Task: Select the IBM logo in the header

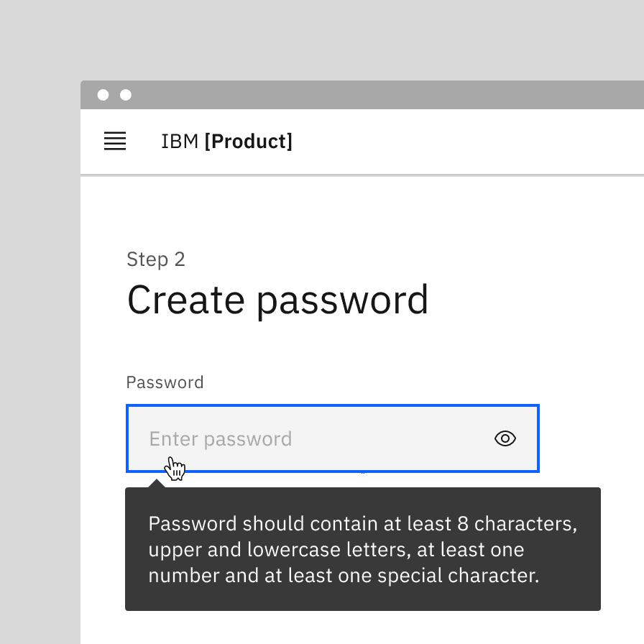Action: [x=180, y=141]
